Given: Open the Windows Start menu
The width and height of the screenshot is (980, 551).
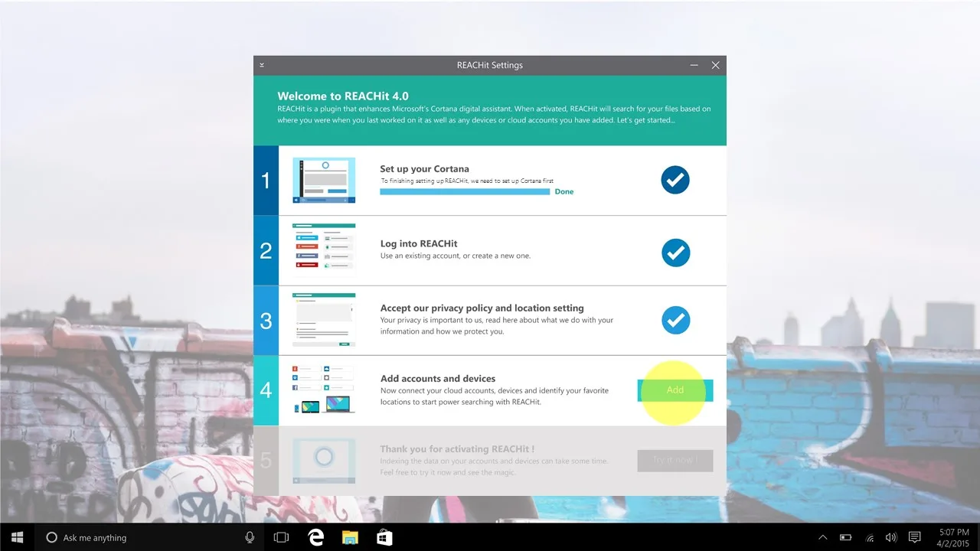Looking at the screenshot, I should click(17, 537).
